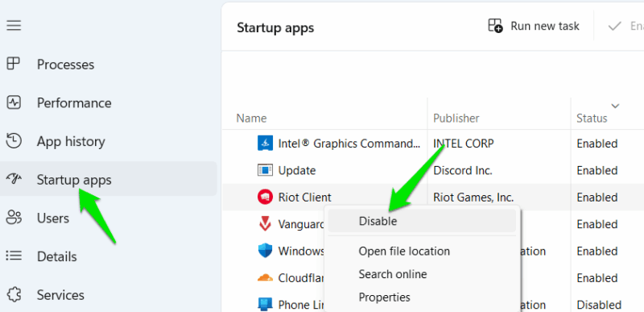Click the Phone Link app icon

point(265,305)
